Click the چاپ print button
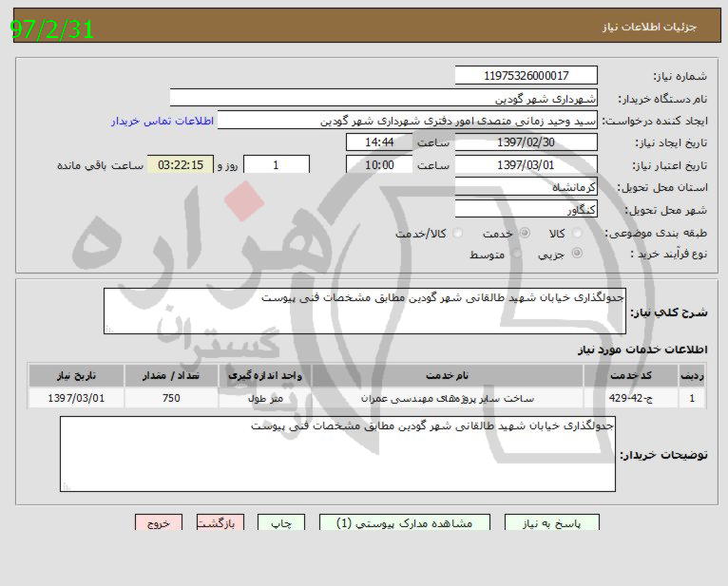The image size is (728, 586). point(281,523)
